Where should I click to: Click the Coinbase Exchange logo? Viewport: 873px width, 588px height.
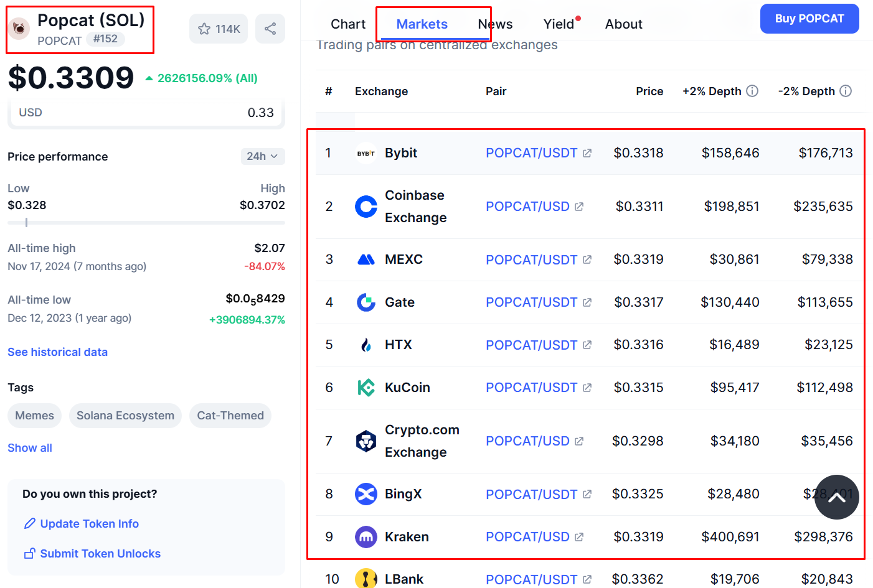point(366,207)
